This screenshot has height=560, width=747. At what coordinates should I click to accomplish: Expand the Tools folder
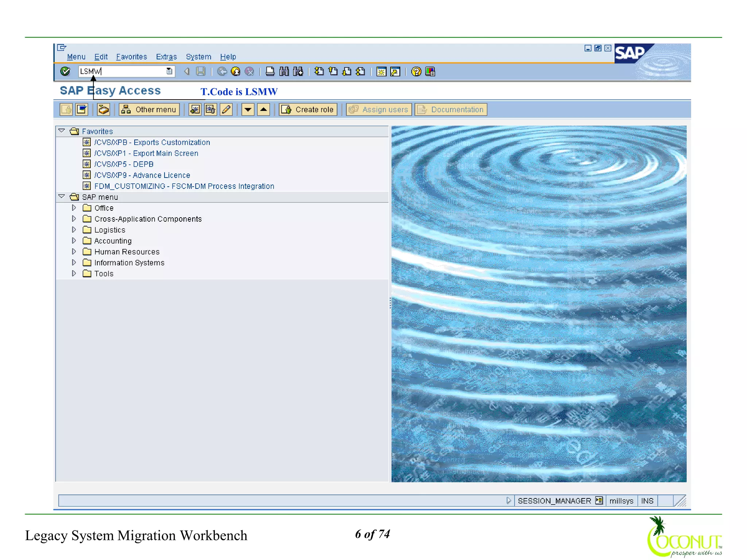tap(74, 273)
